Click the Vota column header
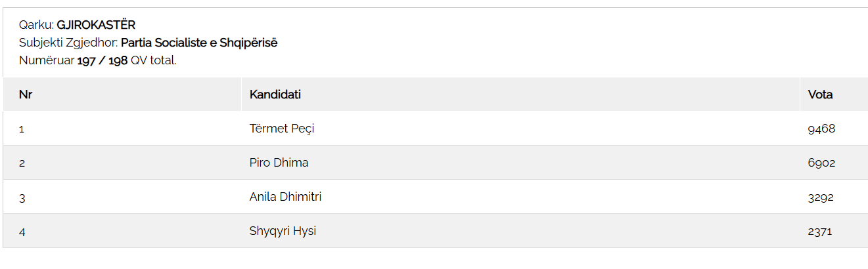This screenshot has height=269, width=868. 820,94
